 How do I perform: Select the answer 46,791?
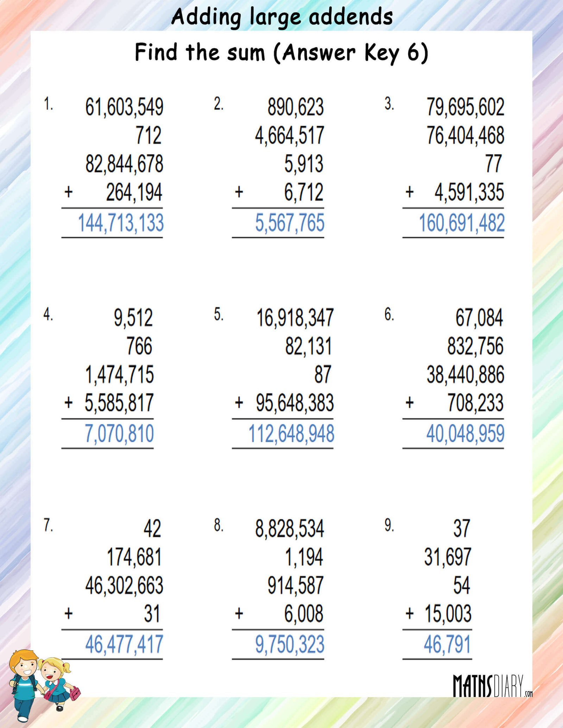447,644
